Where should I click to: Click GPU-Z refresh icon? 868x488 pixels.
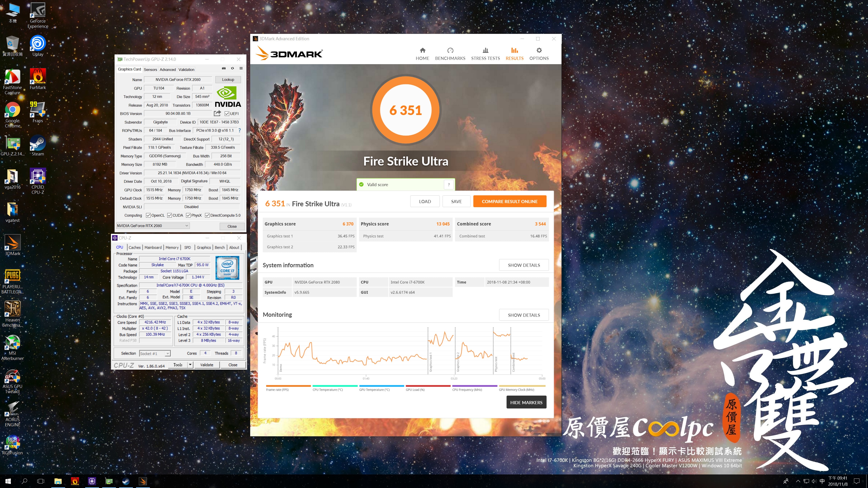pyautogui.click(x=232, y=68)
